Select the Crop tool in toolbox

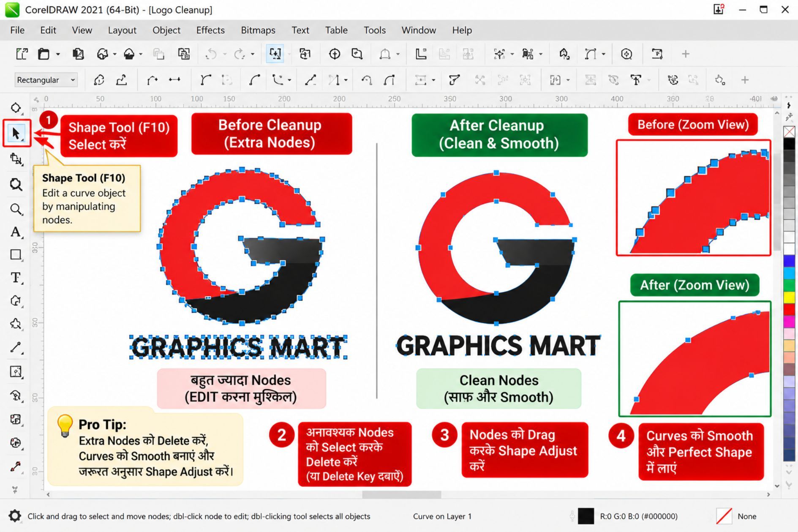point(16,159)
